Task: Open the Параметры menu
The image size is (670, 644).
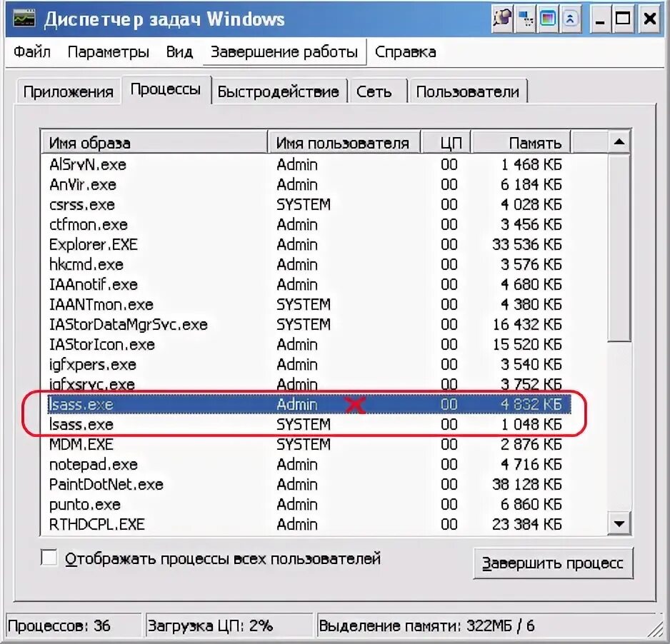Action: tap(108, 51)
